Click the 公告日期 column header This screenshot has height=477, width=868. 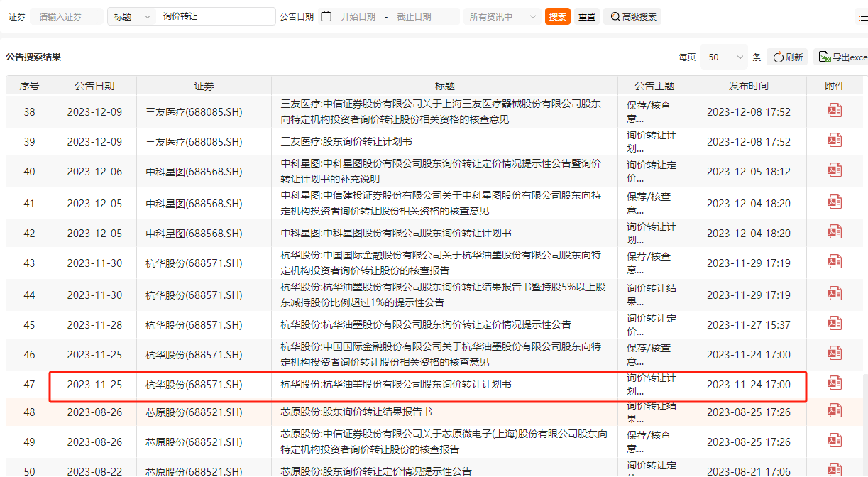(94, 86)
